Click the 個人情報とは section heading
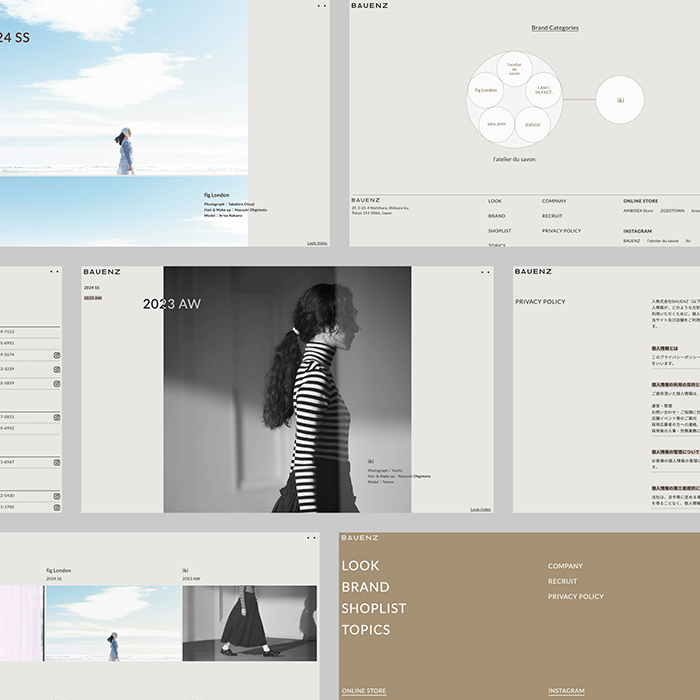700x700 pixels. point(664,348)
